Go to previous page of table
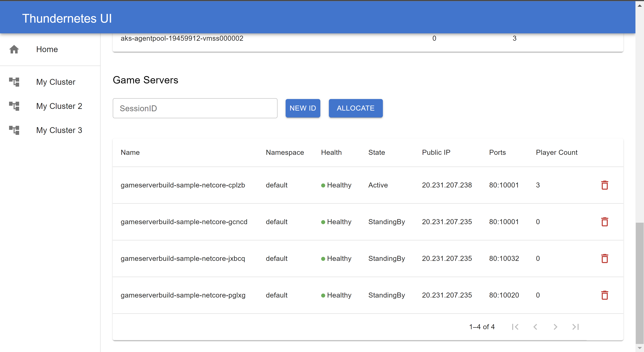The width and height of the screenshot is (644, 352). point(535,327)
